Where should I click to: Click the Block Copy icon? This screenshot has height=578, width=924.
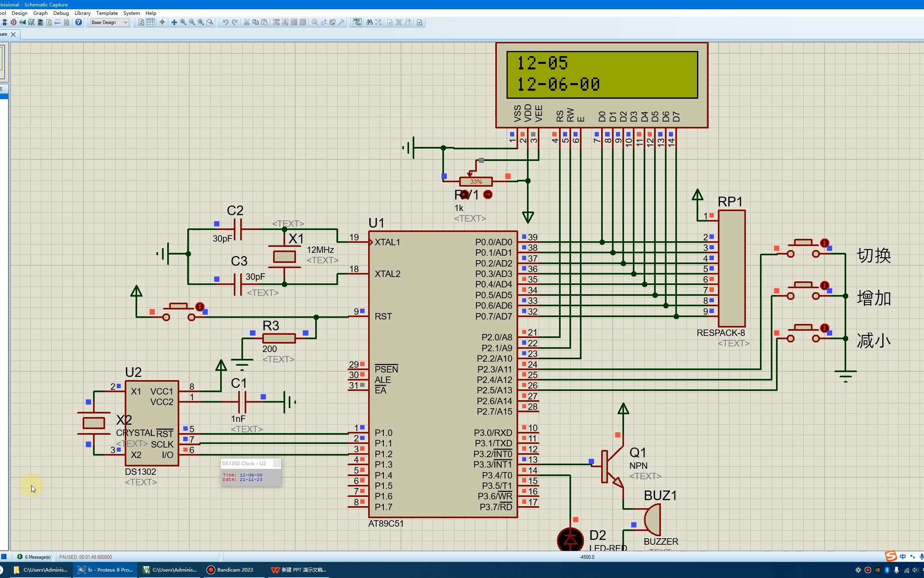point(276,22)
